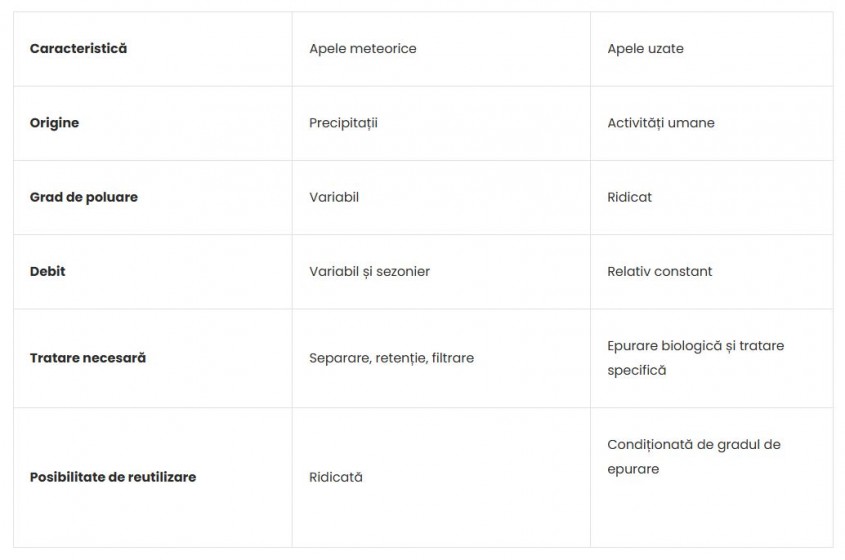This screenshot has width=845, height=560.
Task: Select the Tratare necesară row label
Action: tap(88, 358)
